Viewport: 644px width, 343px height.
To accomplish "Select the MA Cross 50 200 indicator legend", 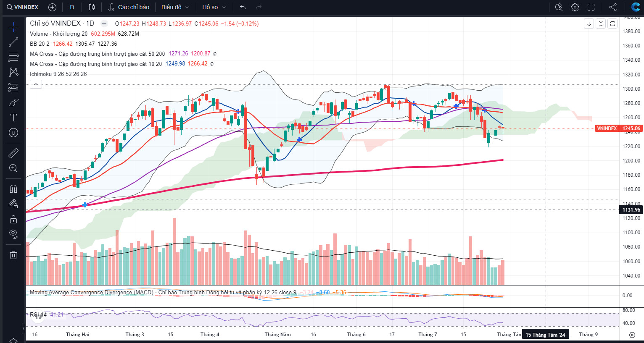I will click(97, 54).
